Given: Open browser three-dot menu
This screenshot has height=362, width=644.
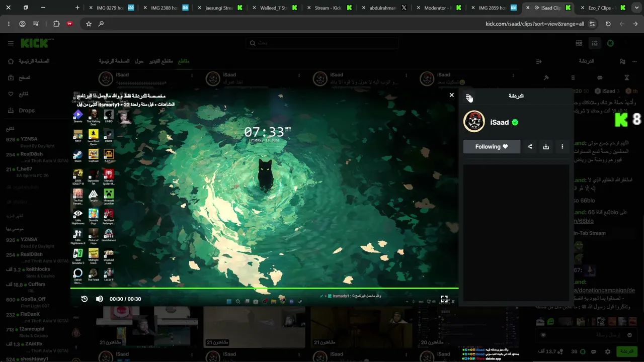Looking at the screenshot, I should [9, 24].
